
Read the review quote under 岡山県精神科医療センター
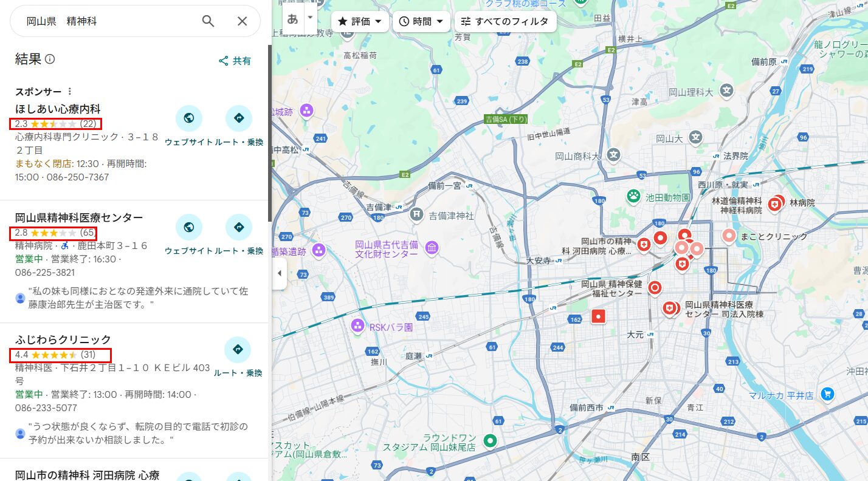click(139, 298)
